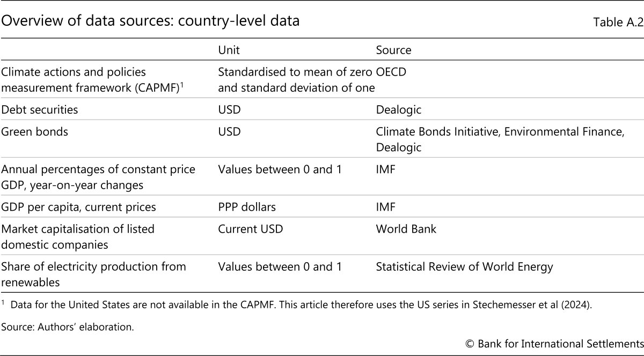Select the 'Source' column header

pyautogui.click(x=393, y=50)
